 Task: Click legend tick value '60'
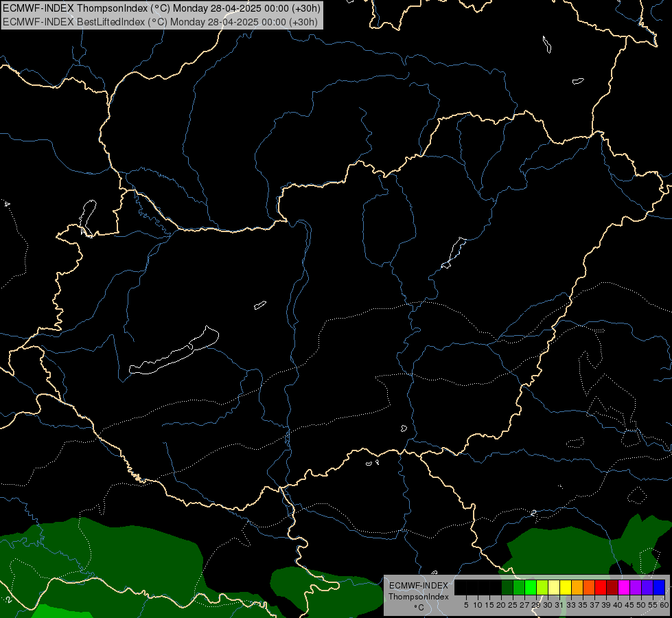pos(664,605)
